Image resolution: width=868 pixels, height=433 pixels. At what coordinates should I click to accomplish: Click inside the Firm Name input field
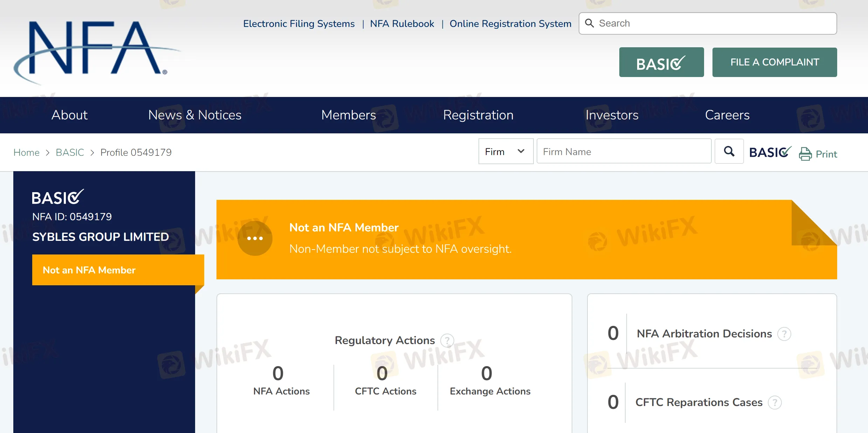click(623, 151)
